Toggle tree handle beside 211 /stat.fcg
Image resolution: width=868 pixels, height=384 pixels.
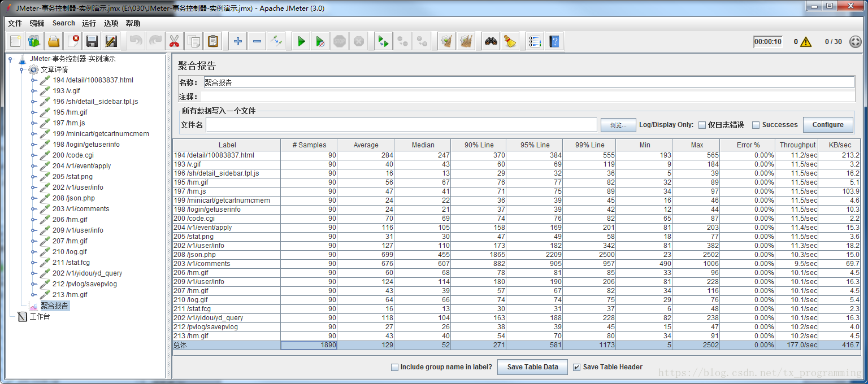(x=33, y=263)
